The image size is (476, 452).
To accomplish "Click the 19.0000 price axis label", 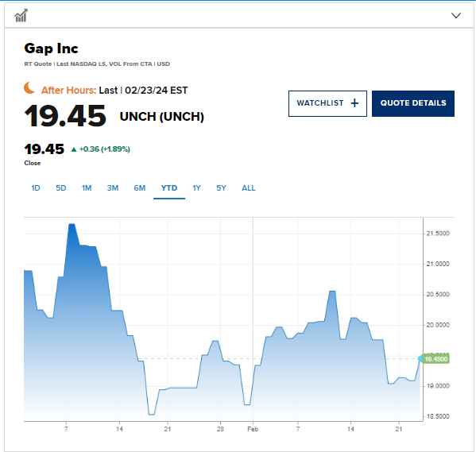I will pos(438,386).
